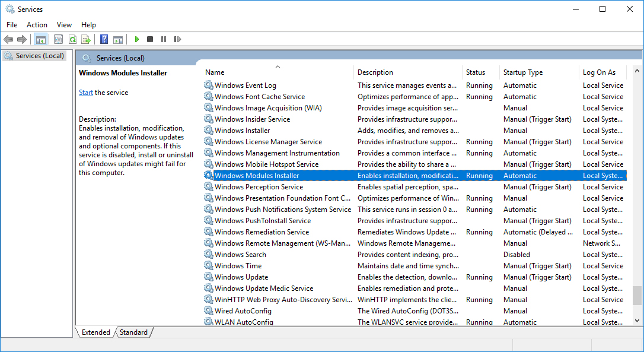Click the vertical scrollbar thumb
Image resolution: width=644 pixels, height=352 pixels.
[637, 296]
